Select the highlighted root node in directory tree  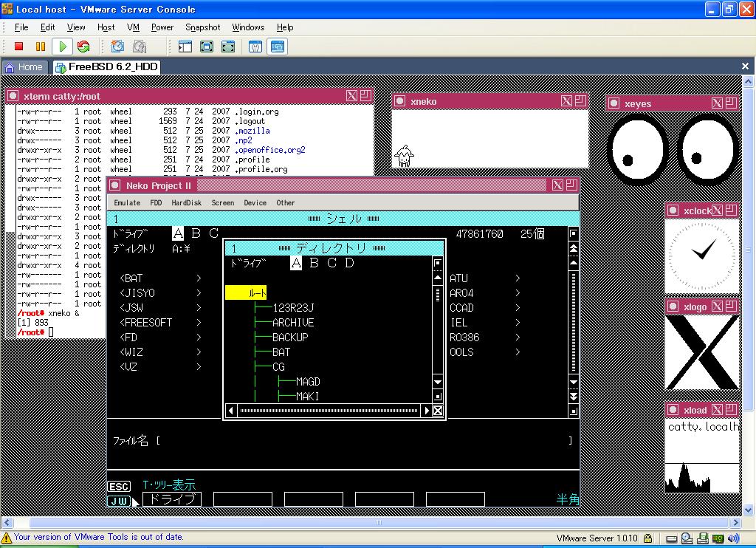pyautogui.click(x=246, y=292)
